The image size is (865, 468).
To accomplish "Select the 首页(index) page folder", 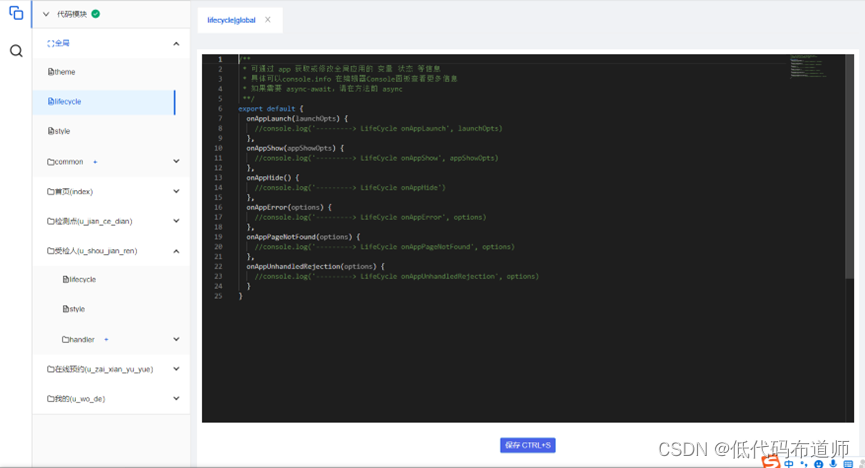I will coord(70,192).
